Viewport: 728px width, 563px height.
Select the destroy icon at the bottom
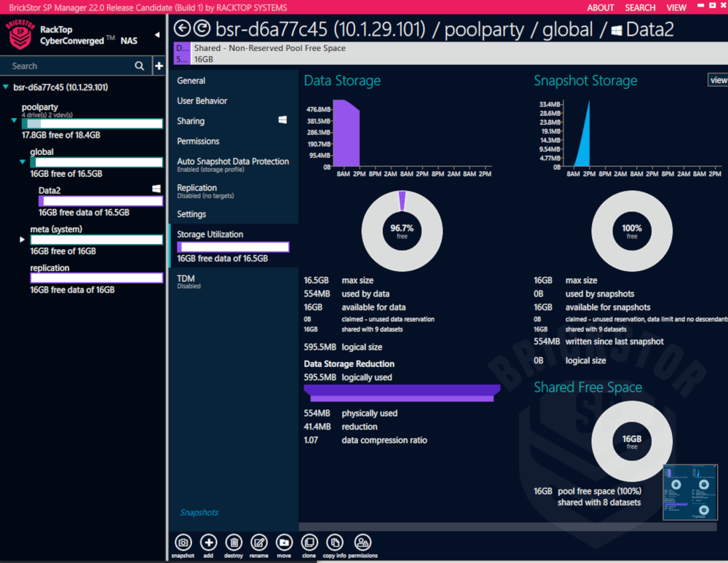click(x=234, y=543)
